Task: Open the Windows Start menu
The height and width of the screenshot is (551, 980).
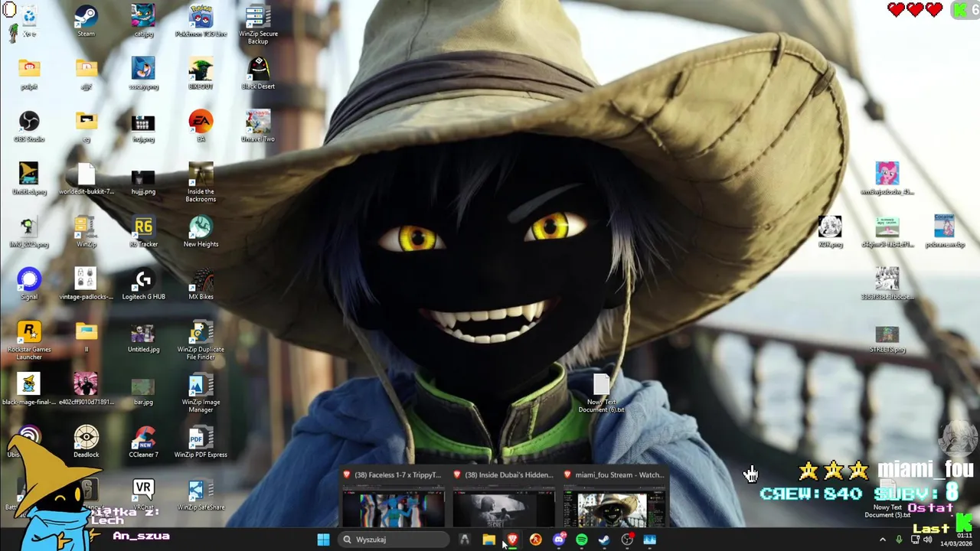Action: click(323, 540)
